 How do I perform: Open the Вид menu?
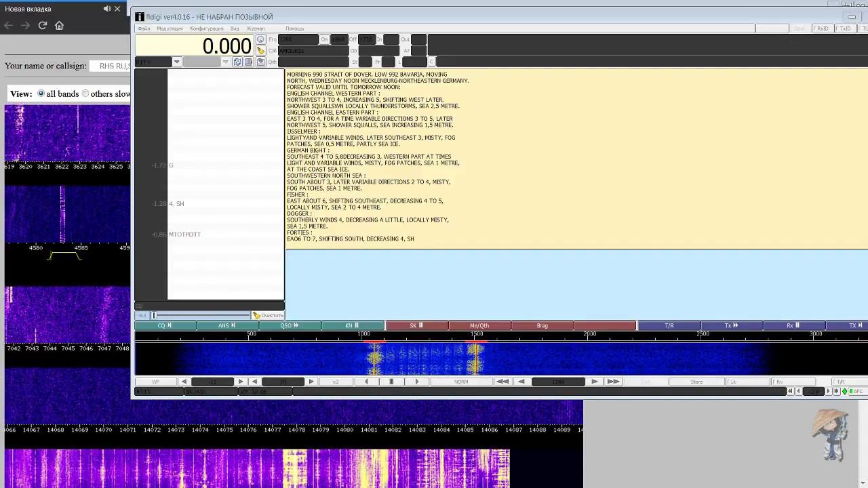pos(235,28)
